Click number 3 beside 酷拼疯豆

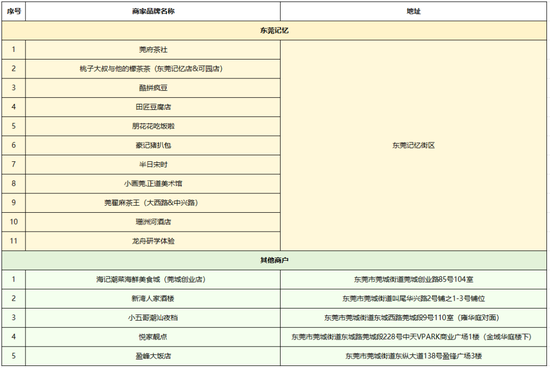(14, 88)
